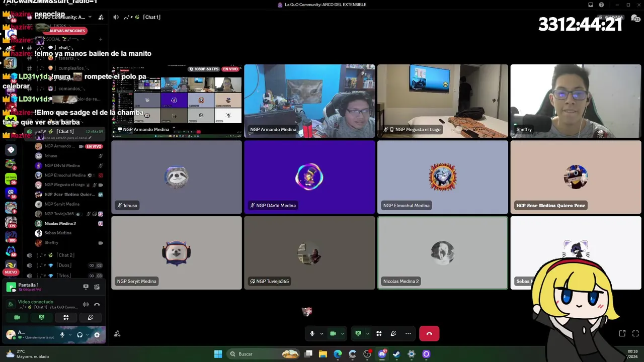Focus NGP Megusta el trago video tile
Screen dimensions: 644x362
tap(443, 101)
